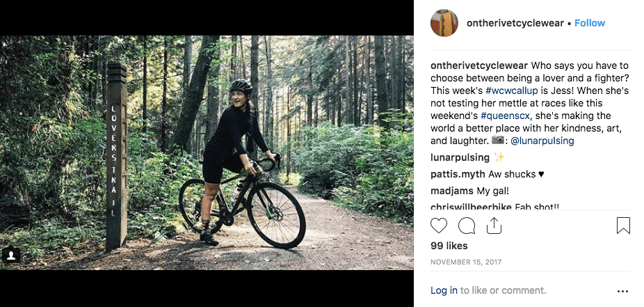Follow the ontherivetcyclewear account

pyautogui.click(x=590, y=23)
